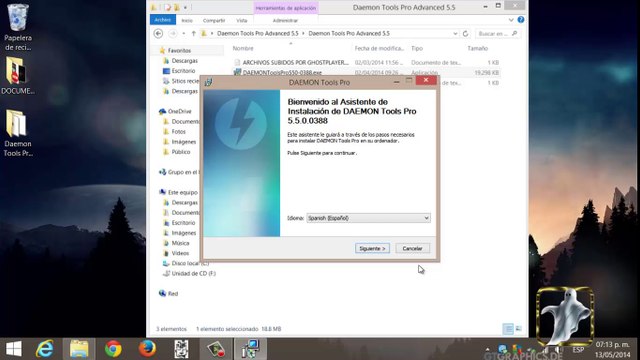Open Explorer help question mark icon
Image resolution: width=640 pixels, height=360 pixels.
(521, 20)
